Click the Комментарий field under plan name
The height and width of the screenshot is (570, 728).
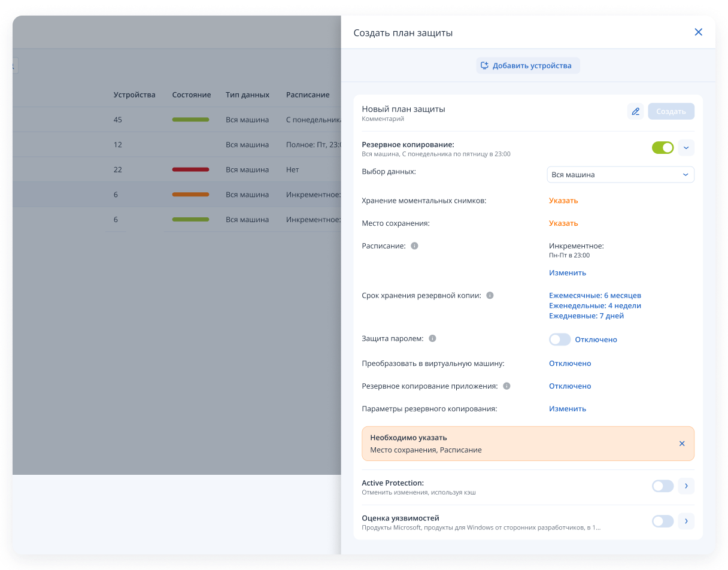(383, 119)
